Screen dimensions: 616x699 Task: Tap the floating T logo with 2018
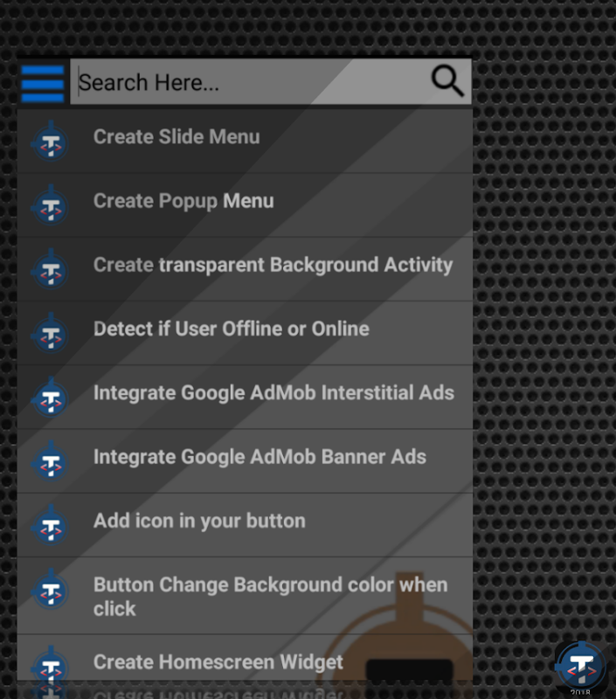582,668
